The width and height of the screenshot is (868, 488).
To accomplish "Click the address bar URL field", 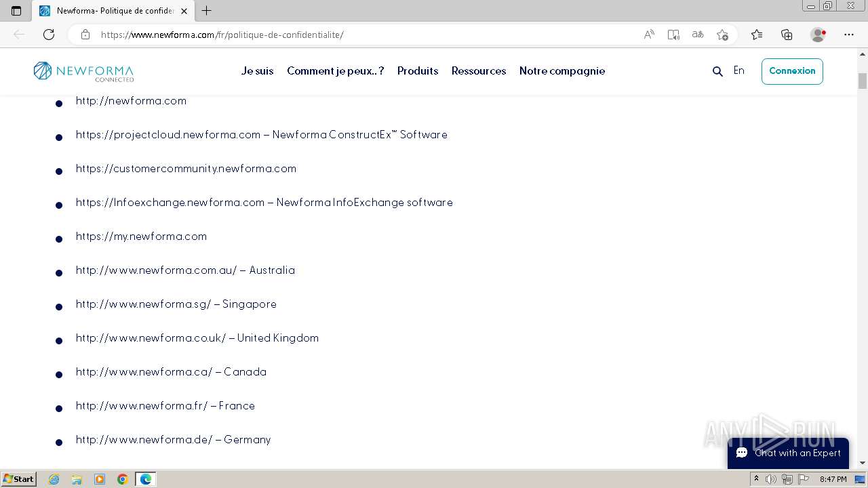I will [366, 35].
